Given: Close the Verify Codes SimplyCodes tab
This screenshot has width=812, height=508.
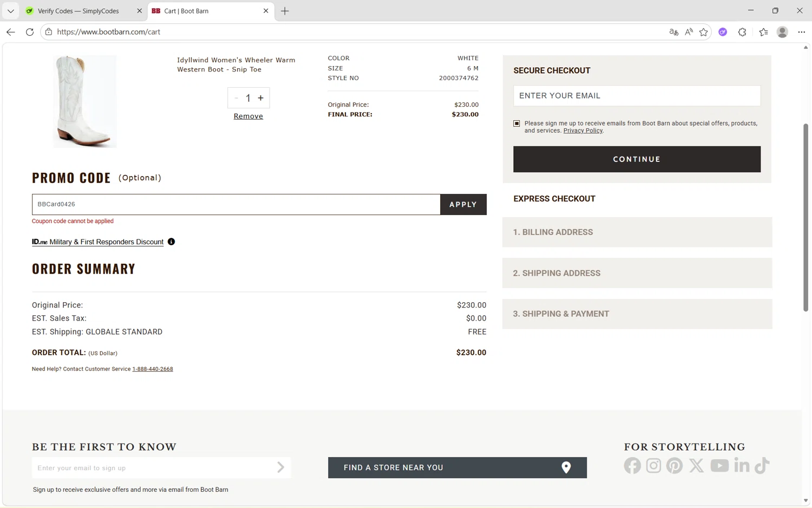Looking at the screenshot, I should pos(139,11).
